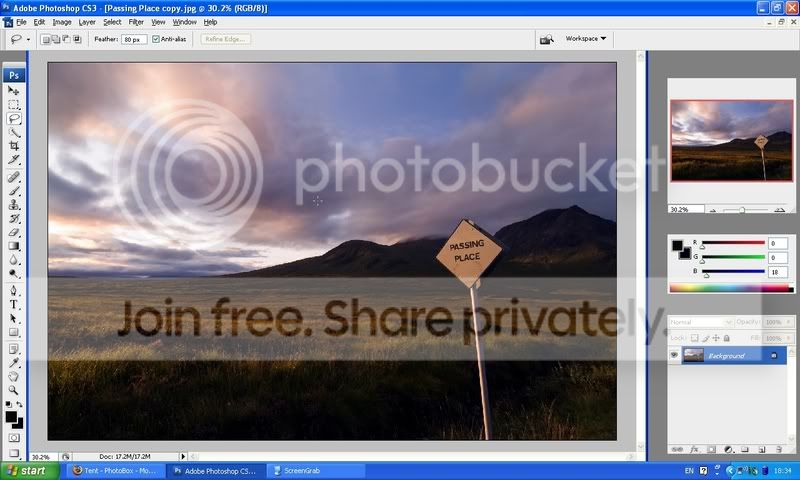Viewport: 800px width, 480px height.
Task: Open the Image menu
Action: [62, 21]
